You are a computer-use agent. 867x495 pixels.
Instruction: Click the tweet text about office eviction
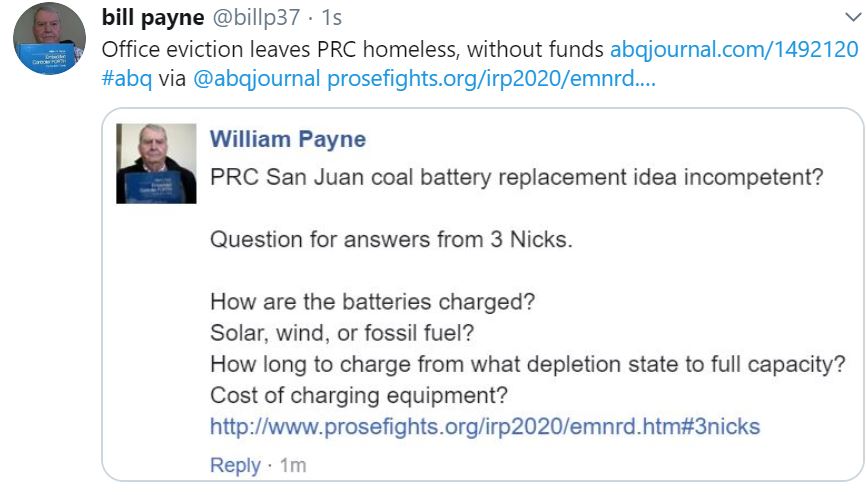pos(352,49)
